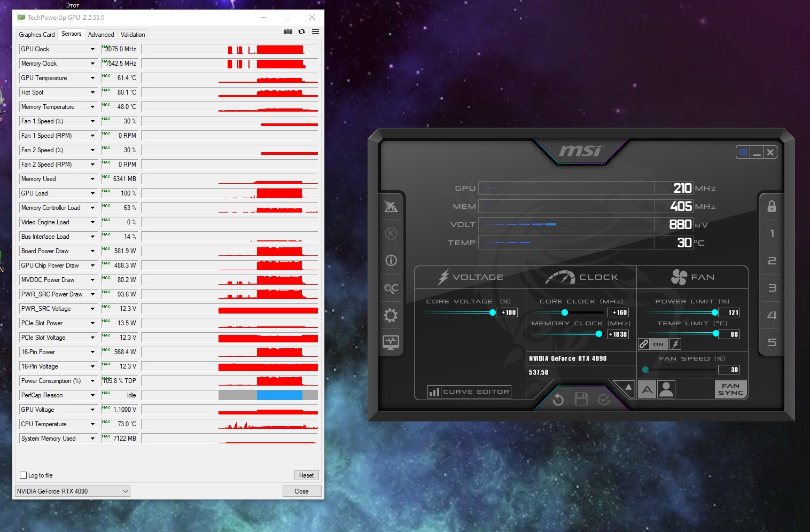Click the Core Voltage +100 value field
Image resolution: width=810 pixels, height=532 pixels.
click(507, 312)
